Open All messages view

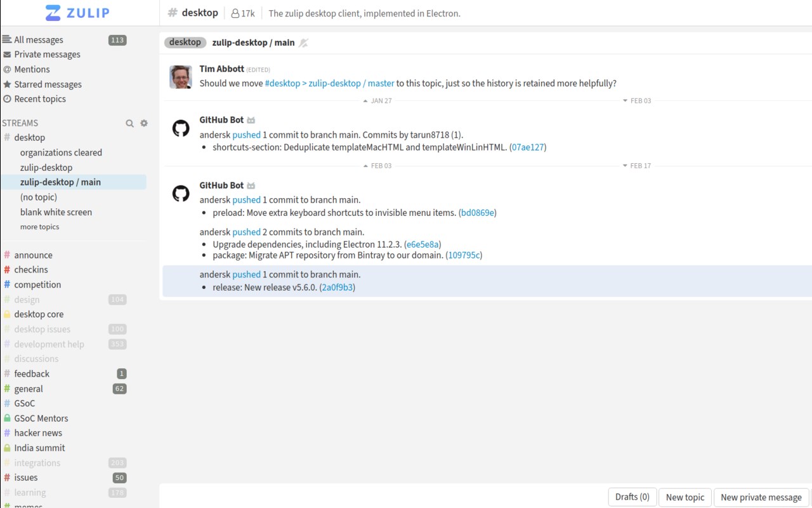39,40
